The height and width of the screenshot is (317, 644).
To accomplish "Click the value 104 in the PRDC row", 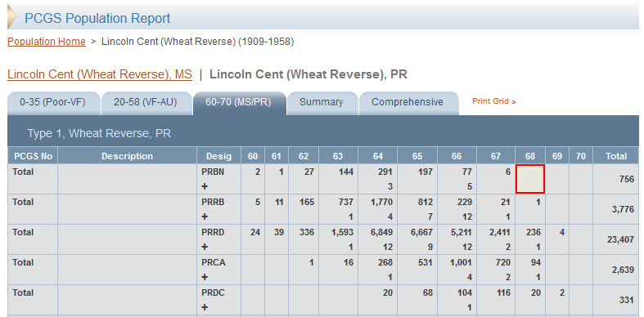I will click(x=465, y=292).
